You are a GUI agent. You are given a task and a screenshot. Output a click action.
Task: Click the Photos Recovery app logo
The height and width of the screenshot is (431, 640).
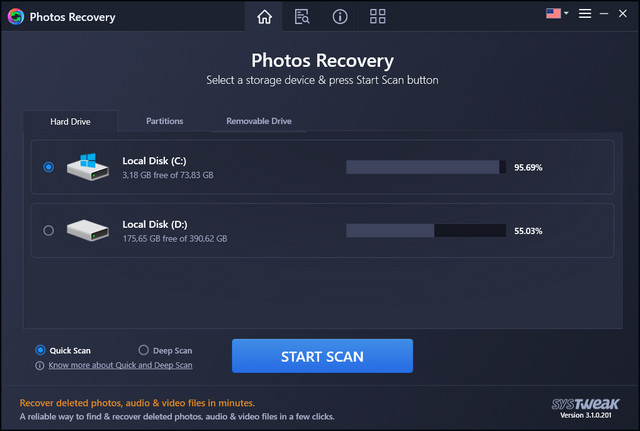[x=14, y=17]
